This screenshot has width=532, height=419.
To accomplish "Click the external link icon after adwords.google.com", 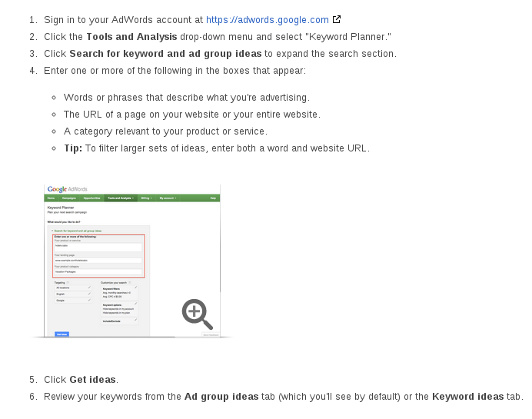I will click(337, 19).
